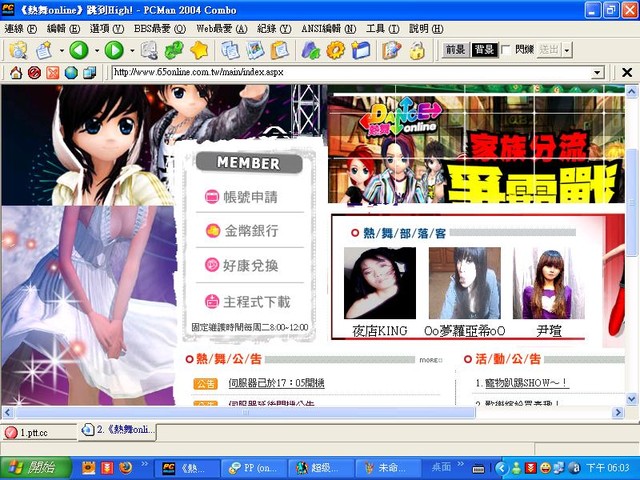Click the 金幣銀行 member link
The width and height of the screenshot is (640, 480).
250,231
